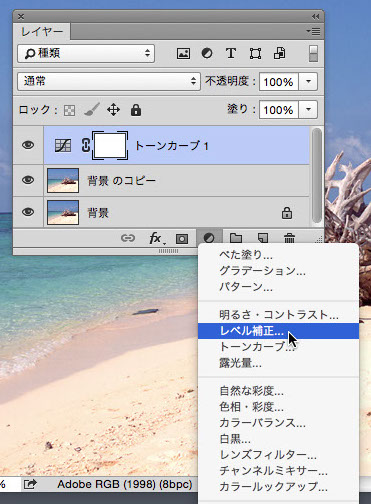Screen dimensions: 371x504
Task: Click the トーンカーブ 1 layer name
Action: pos(172,146)
